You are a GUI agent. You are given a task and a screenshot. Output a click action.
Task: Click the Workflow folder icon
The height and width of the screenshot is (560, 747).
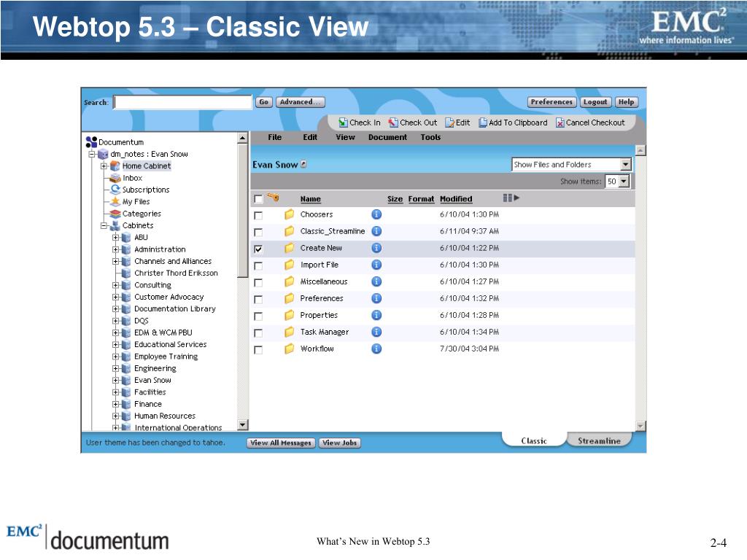point(289,349)
